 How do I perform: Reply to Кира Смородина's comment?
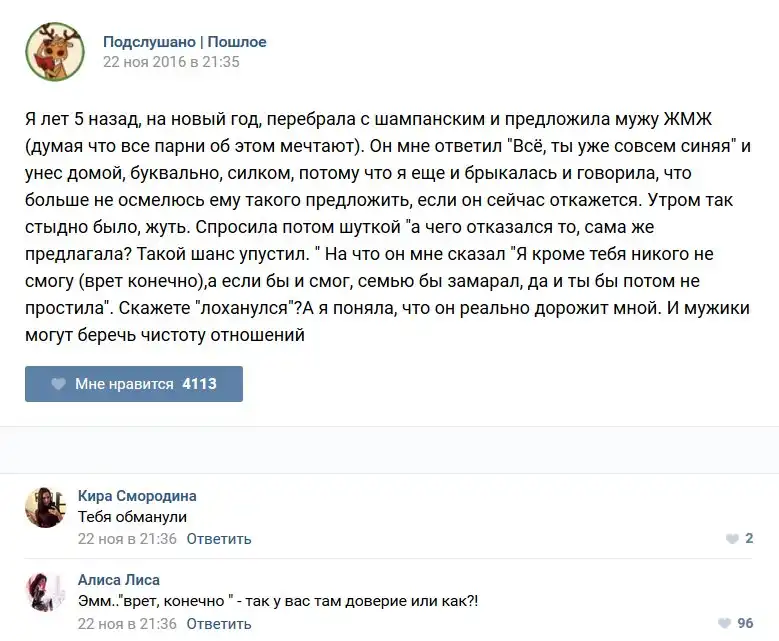[x=218, y=539]
